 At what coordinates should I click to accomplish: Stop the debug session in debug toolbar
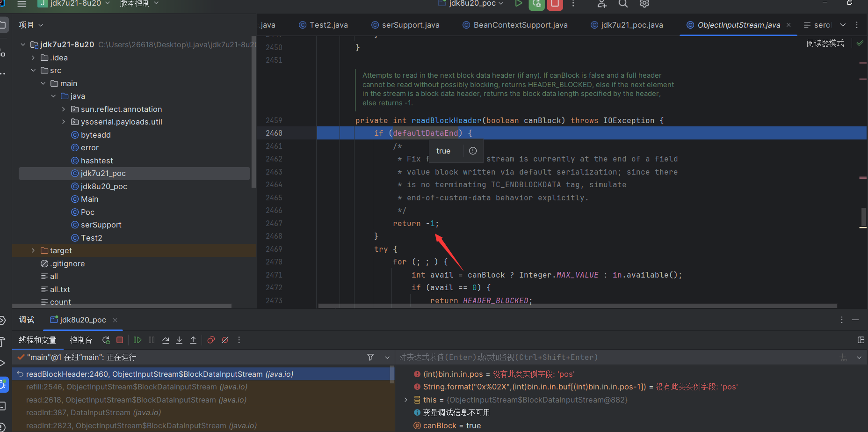(120, 340)
